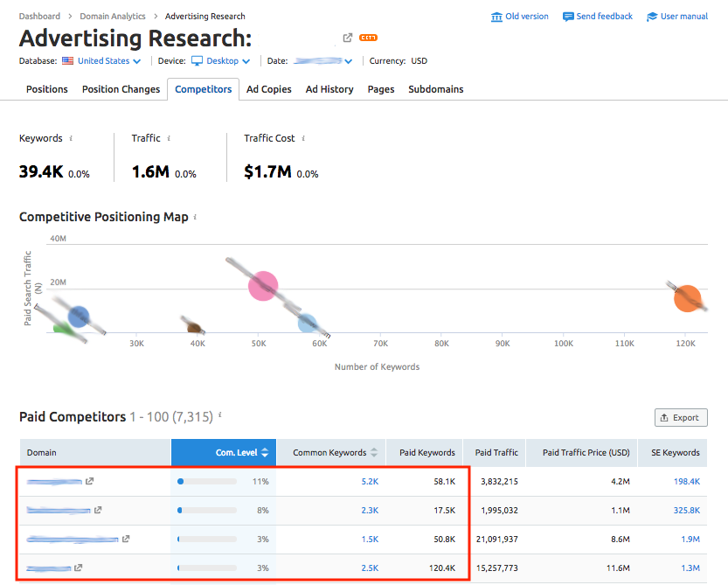Open external link icon beside page title
The height and width of the screenshot is (585, 728).
tap(348, 38)
